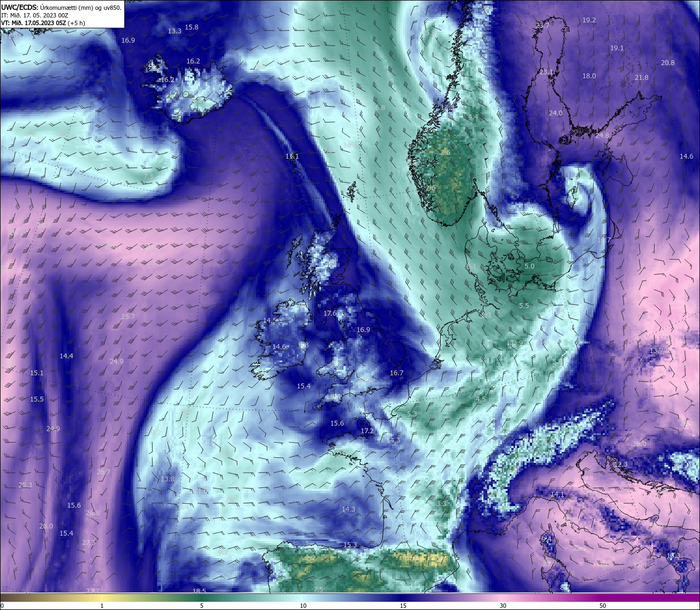Click the colorbar tick label 1

point(102,606)
